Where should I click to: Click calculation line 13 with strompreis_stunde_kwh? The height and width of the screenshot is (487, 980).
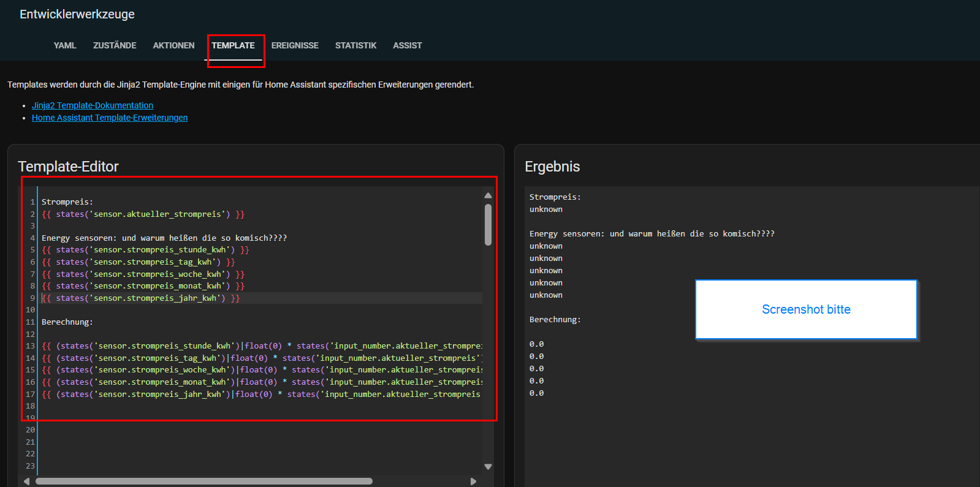(262, 346)
